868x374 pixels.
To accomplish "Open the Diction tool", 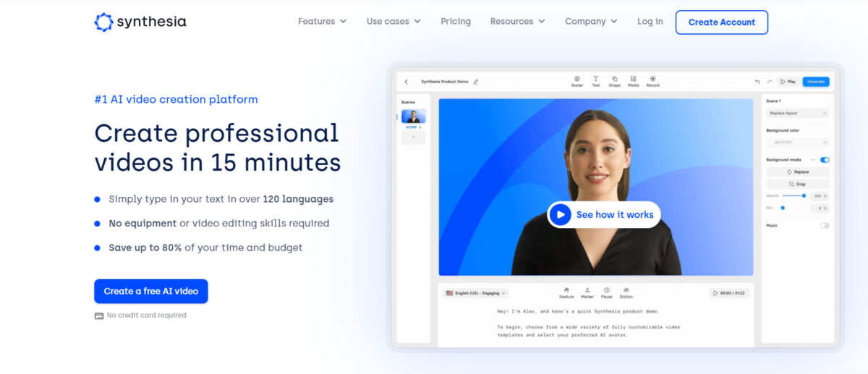I will pyautogui.click(x=626, y=292).
